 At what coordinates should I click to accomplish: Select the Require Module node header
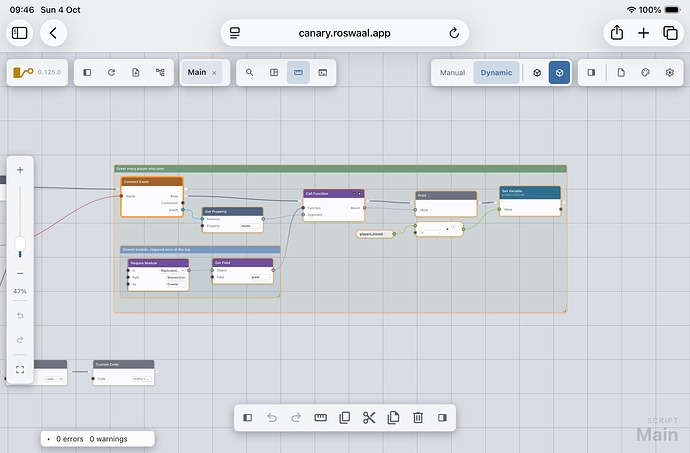158,263
